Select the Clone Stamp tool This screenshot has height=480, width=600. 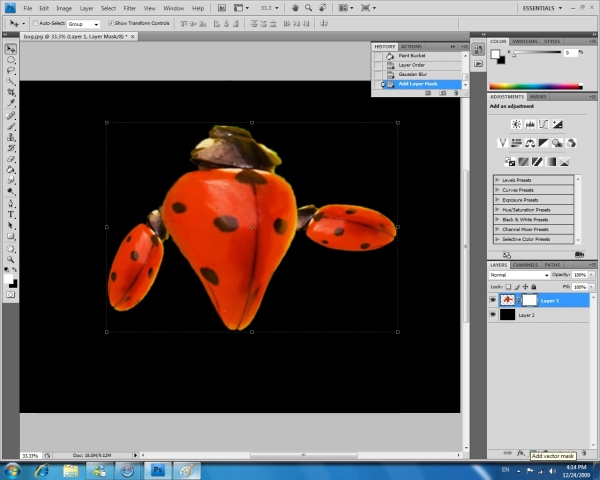click(x=11, y=137)
